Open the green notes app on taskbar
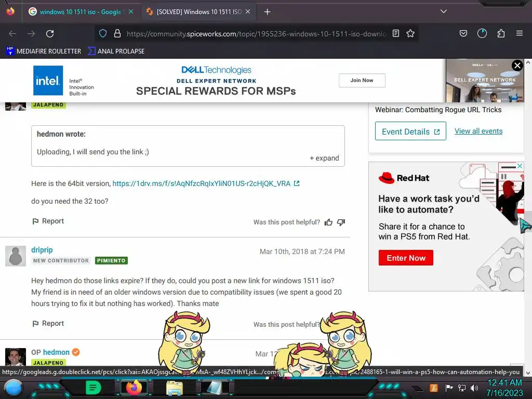Image resolution: width=532 pixels, height=399 pixels. [94, 388]
